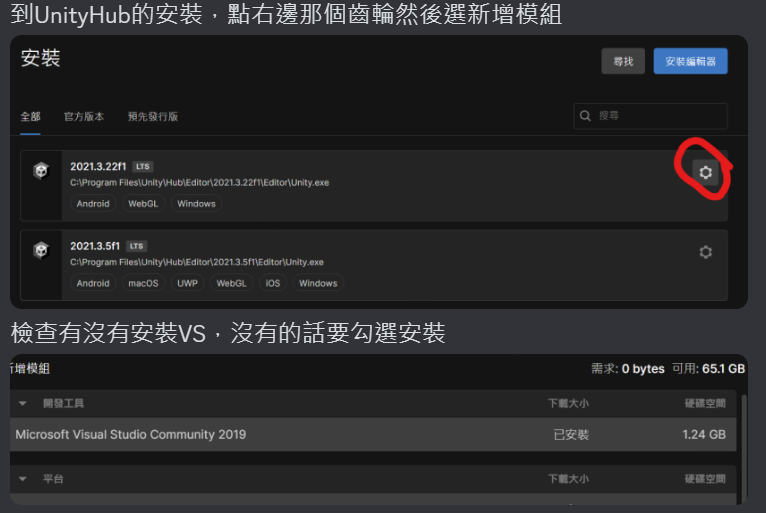This screenshot has height=513, width=766.
Task: Open settings gear for Unity 2021.3.5f1
Action: point(705,252)
